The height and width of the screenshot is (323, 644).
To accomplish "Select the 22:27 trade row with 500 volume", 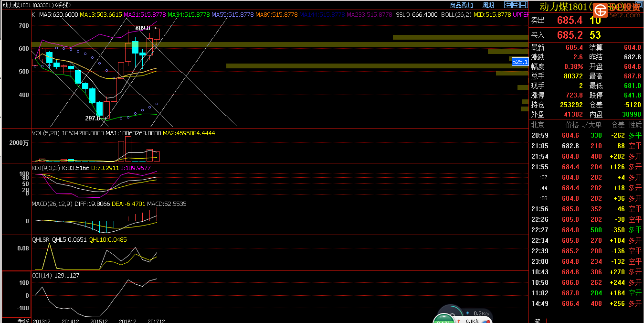I will 586,230.
